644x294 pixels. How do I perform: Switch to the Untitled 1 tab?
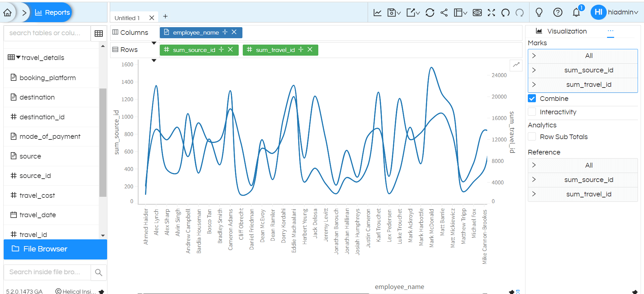tap(127, 18)
